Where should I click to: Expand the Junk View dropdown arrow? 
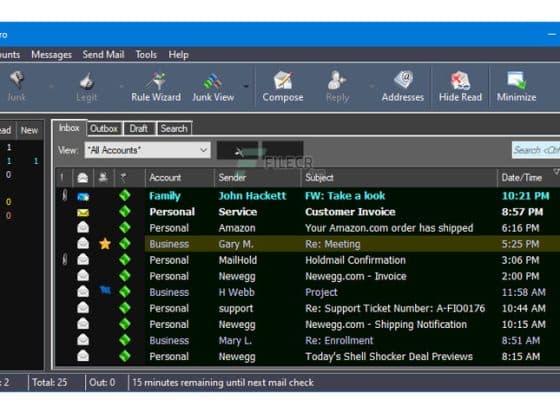tap(245, 86)
